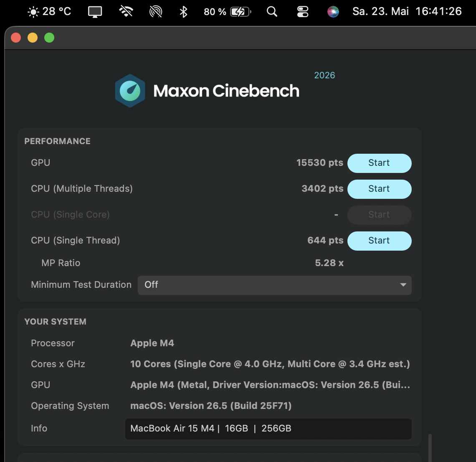Start the CPU Single Thread test

click(x=379, y=241)
